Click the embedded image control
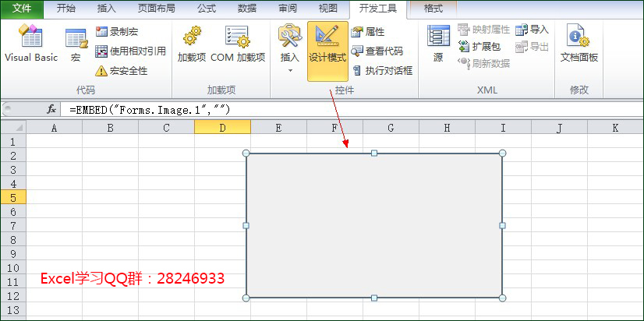This screenshot has width=644, height=321. point(374,225)
